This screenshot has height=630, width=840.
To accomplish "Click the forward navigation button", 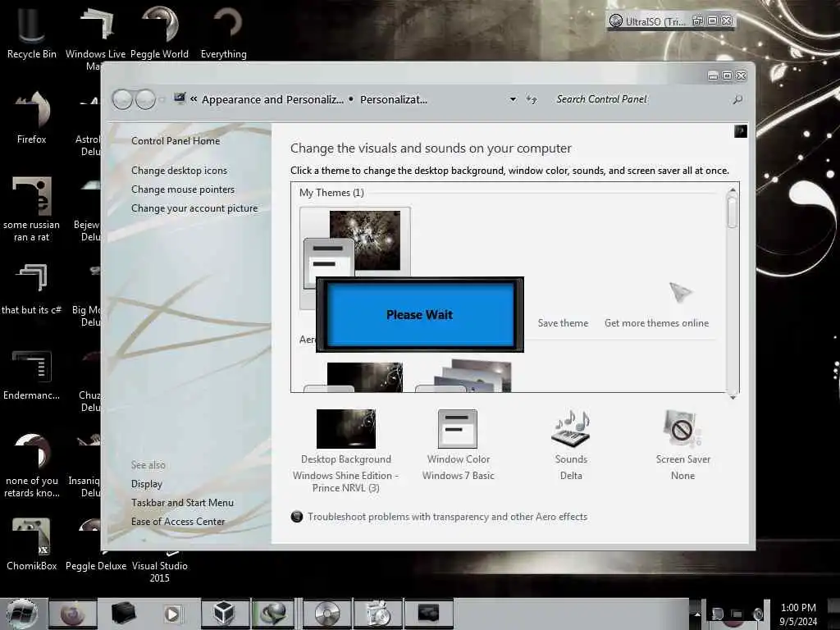I will point(145,99).
